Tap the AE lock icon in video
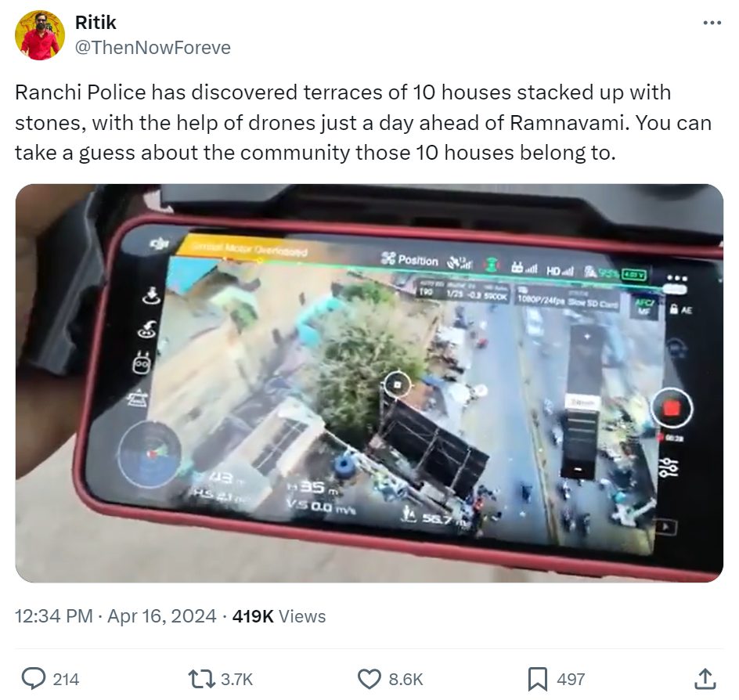This screenshot has width=739, height=700. 681,310
